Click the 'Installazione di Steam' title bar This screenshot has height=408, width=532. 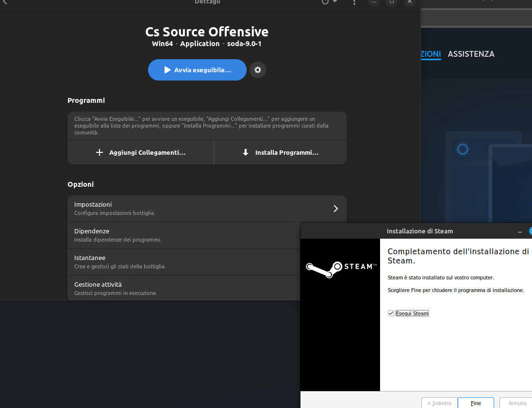(420, 231)
